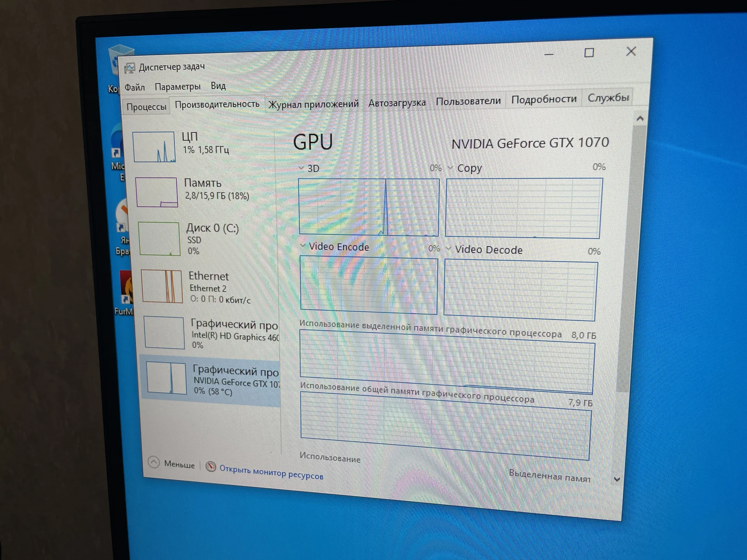Switch to the Процессы tab
Image resolution: width=747 pixels, height=560 pixels.
(146, 107)
